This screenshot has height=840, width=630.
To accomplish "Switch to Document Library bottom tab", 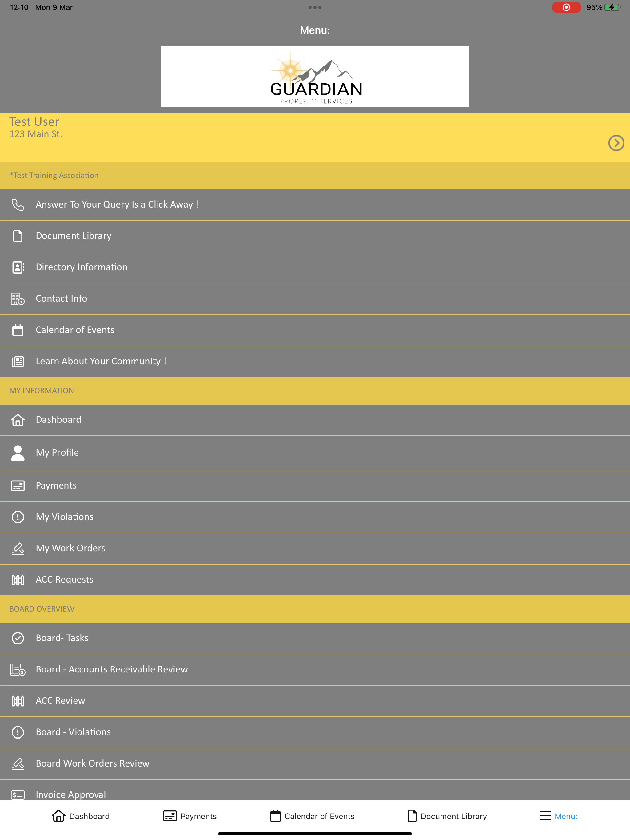I will pyautogui.click(x=447, y=816).
